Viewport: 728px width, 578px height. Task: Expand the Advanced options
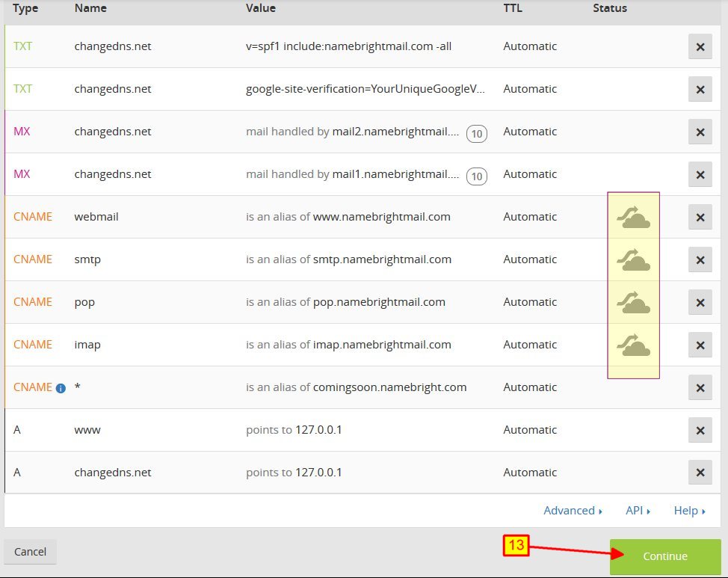(x=573, y=511)
